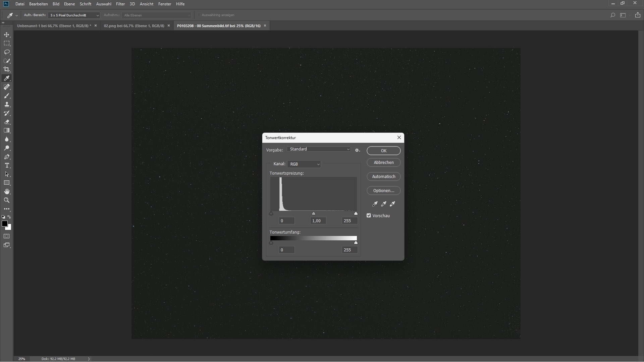This screenshot has height=362, width=644.
Task: Swap foreground and background colors
Action: tap(9, 217)
